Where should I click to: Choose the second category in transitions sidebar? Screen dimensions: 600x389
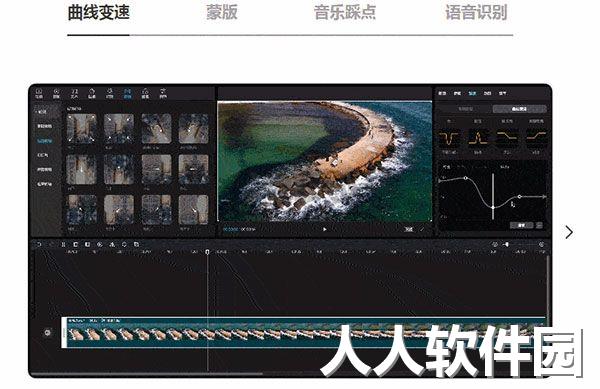pos(44,126)
